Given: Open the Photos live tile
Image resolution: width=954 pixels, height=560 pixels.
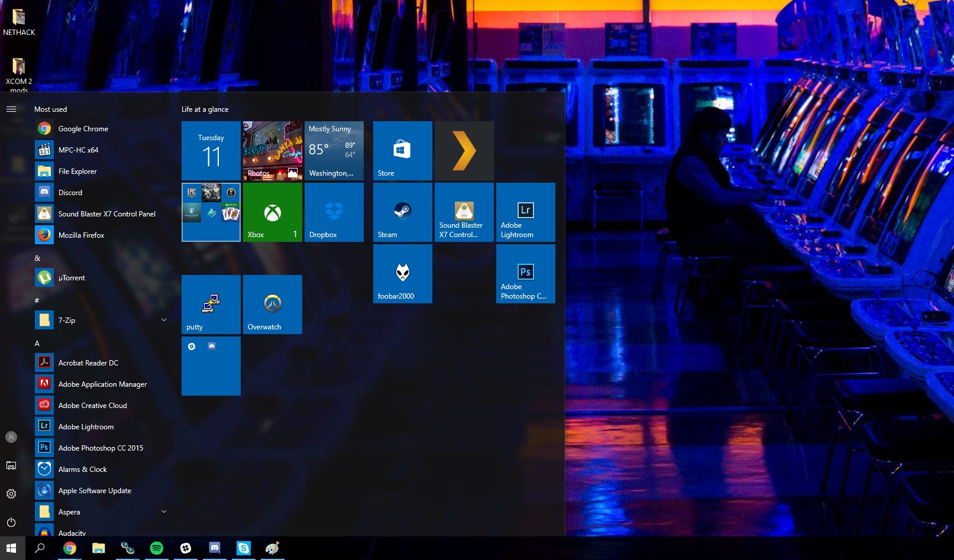Looking at the screenshot, I should (273, 151).
